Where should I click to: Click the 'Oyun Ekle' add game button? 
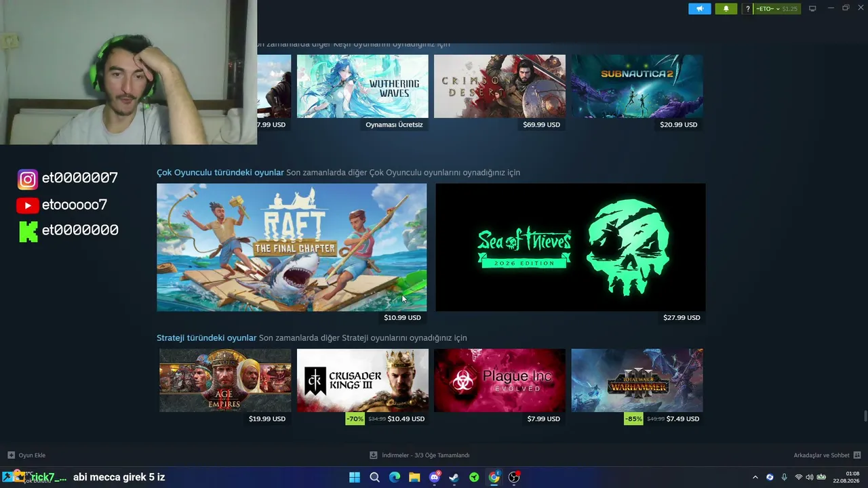pos(26,455)
